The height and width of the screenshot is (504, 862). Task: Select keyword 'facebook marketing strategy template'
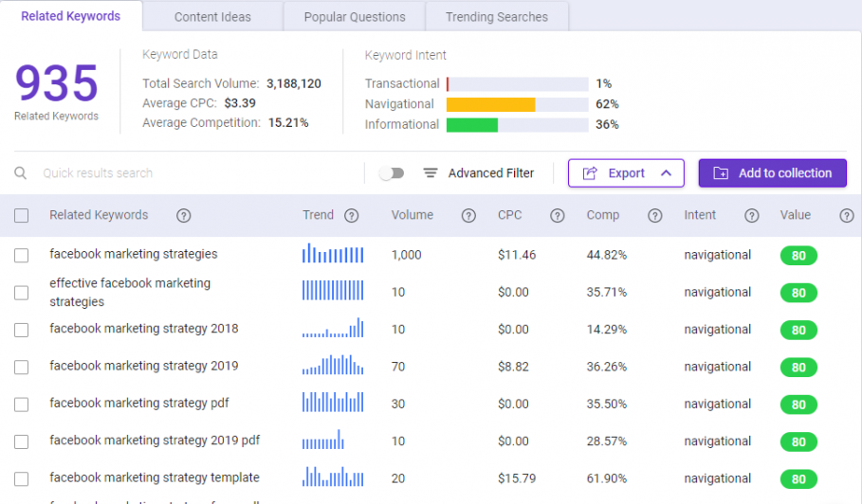155,477
